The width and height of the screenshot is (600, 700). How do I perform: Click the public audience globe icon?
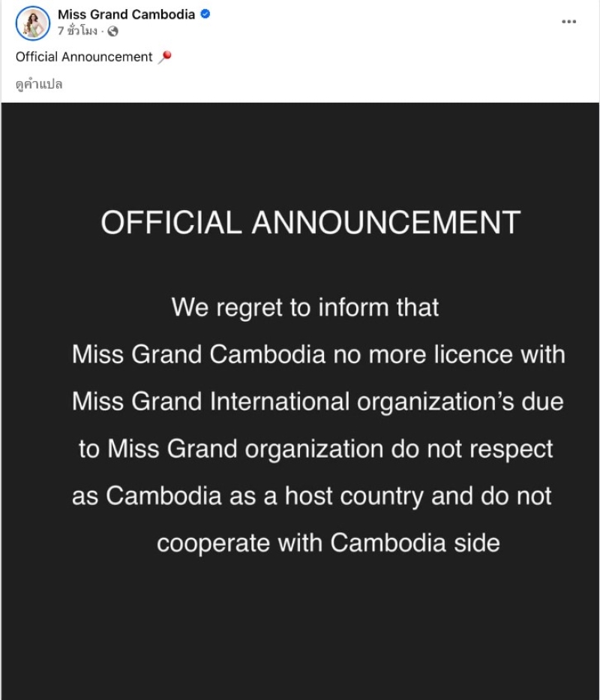pyautogui.click(x=113, y=32)
